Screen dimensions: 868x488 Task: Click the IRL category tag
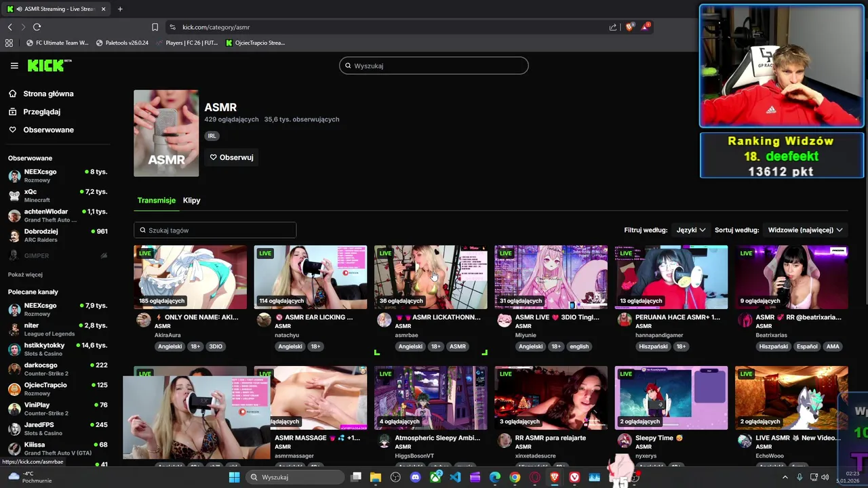pyautogui.click(x=212, y=136)
